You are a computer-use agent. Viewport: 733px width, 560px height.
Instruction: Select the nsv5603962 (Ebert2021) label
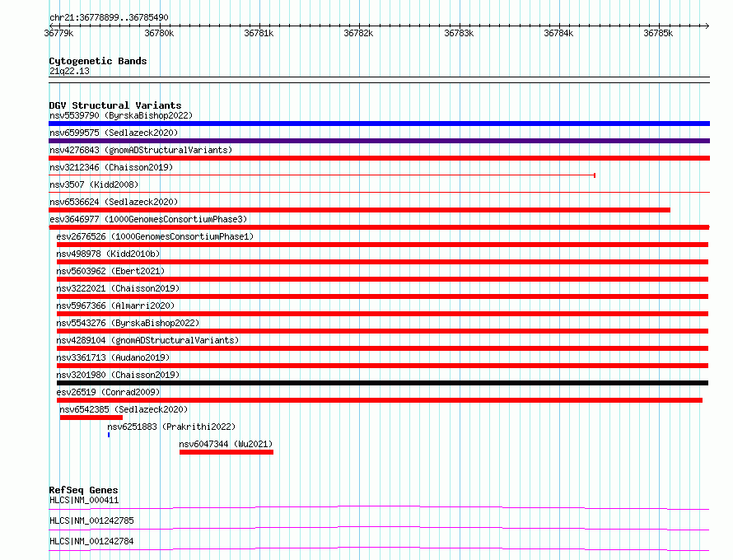pos(111,271)
